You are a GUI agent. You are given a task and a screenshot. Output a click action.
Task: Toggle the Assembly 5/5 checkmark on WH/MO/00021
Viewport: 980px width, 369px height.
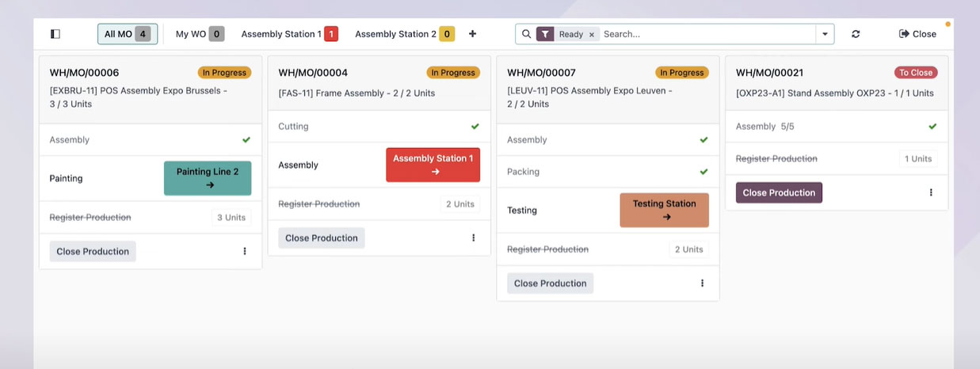[x=932, y=127]
